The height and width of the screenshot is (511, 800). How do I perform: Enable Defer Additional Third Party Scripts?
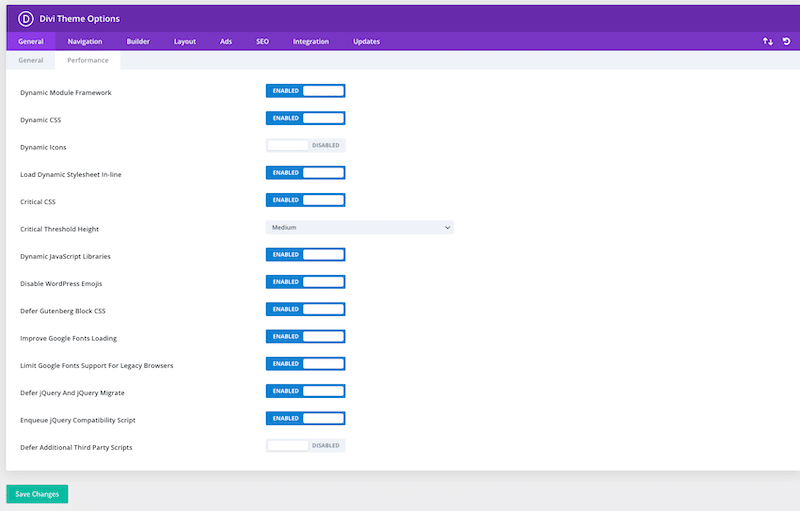[305, 446]
